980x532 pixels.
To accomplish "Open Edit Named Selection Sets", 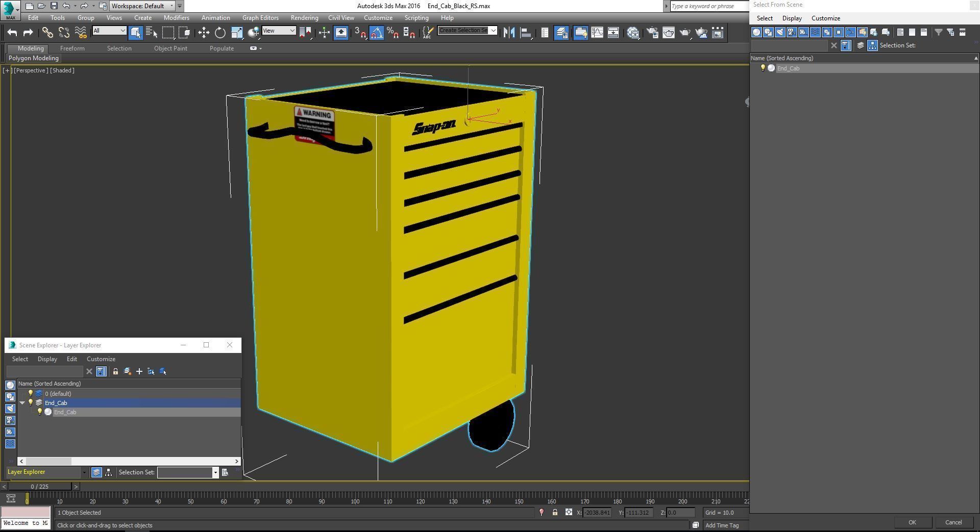I will pos(428,33).
